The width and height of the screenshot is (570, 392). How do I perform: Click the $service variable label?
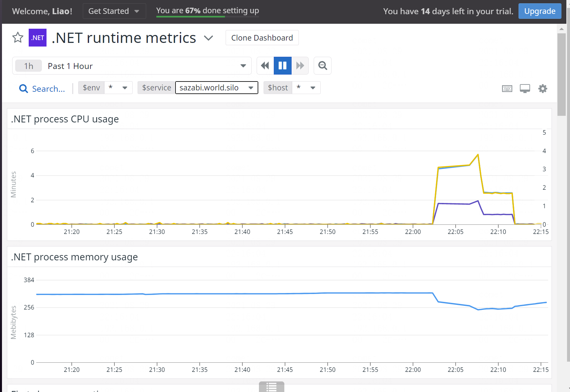156,88
